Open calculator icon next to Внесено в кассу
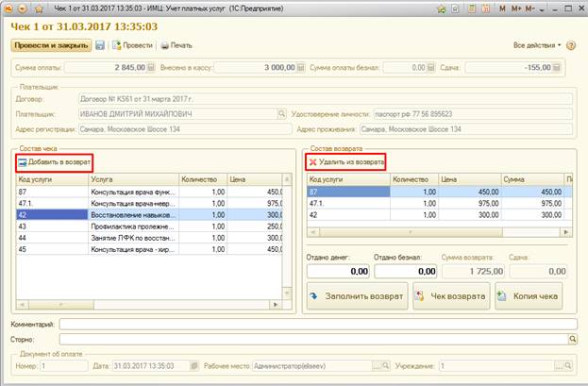Viewport: 588px width, 386px height. click(300, 68)
